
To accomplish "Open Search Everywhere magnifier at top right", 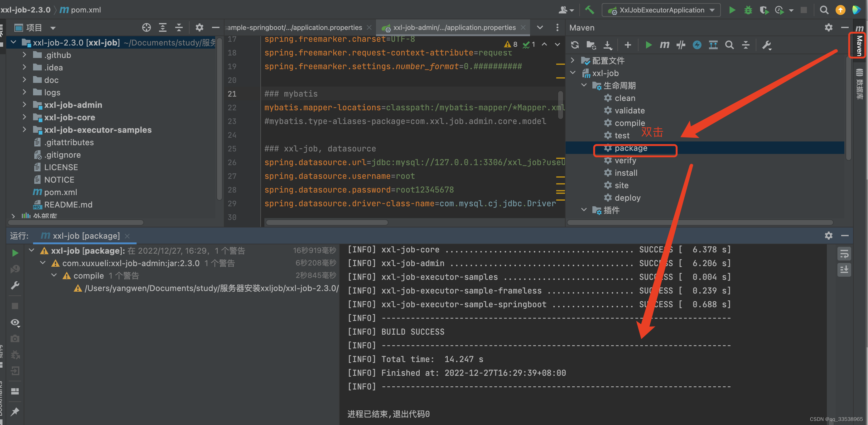I will [x=824, y=10].
